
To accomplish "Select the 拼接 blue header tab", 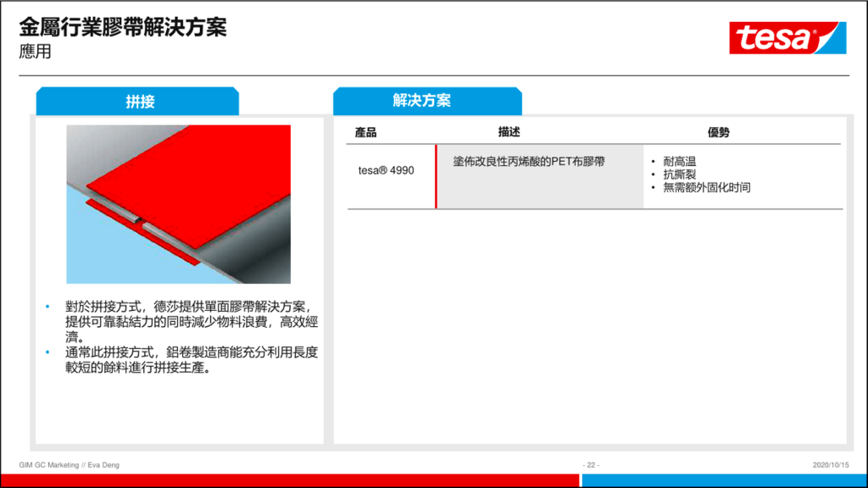I will pos(137,102).
